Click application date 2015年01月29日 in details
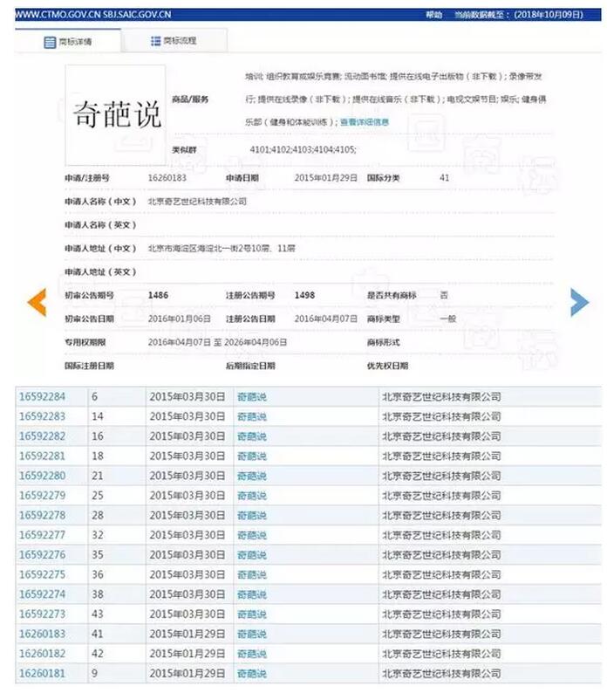This screenshot has width=607, height=700. [x=326, y=178]
